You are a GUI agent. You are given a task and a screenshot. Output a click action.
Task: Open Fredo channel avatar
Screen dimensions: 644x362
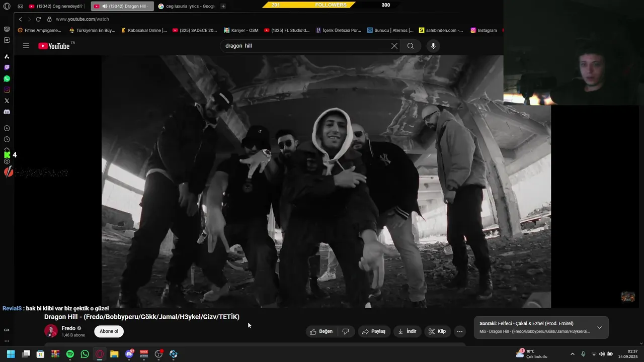(x=51, y=331)
